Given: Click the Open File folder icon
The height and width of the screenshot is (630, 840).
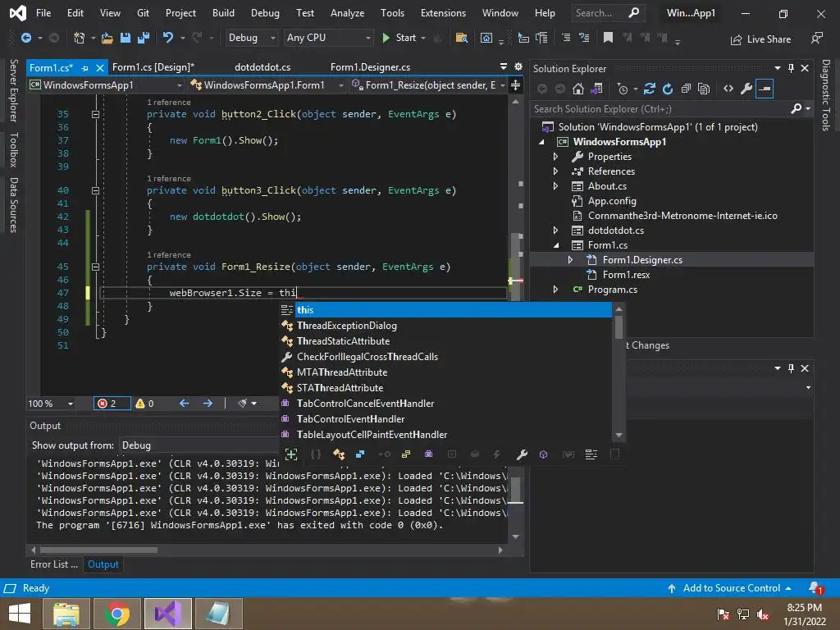Looking at the screenshot, I should [x=107, y=38].
